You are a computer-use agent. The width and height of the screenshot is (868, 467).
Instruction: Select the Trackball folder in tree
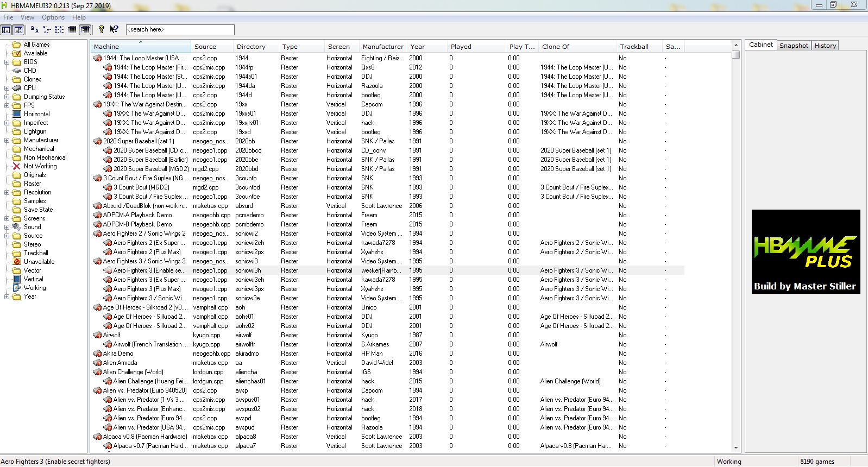coord(36,253)
